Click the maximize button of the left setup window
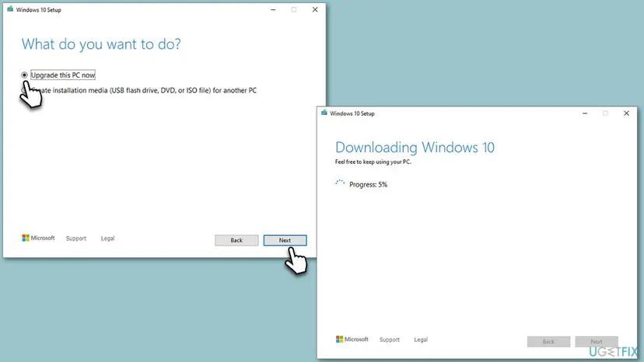 tap(294, 9)
